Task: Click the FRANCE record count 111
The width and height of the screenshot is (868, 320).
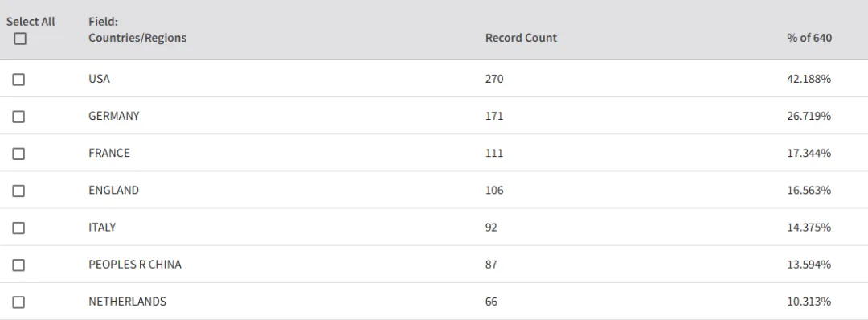Action: click(494, 153)
